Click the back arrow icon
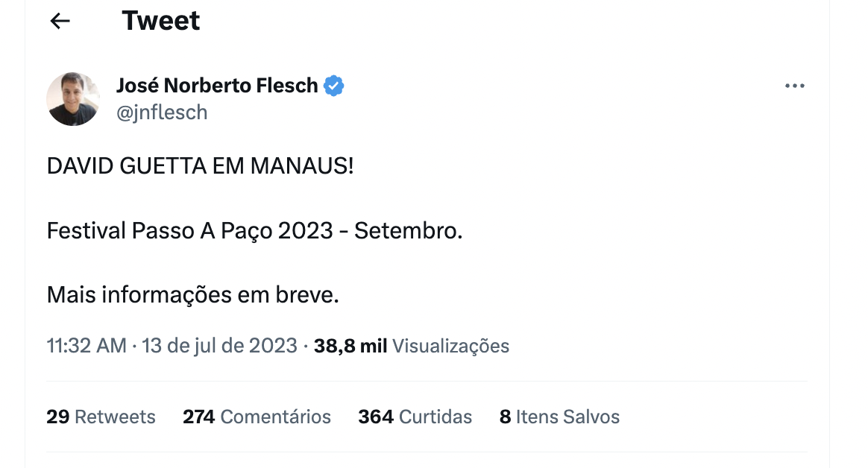 (60, 22)
